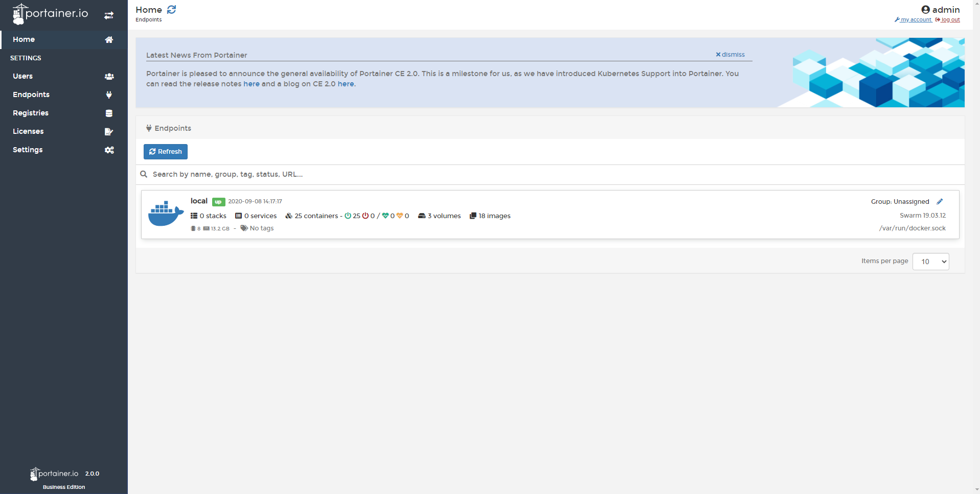Click the Users group icon in sidebar
Viewport: 980px width, 494px height.
(109, 77)
